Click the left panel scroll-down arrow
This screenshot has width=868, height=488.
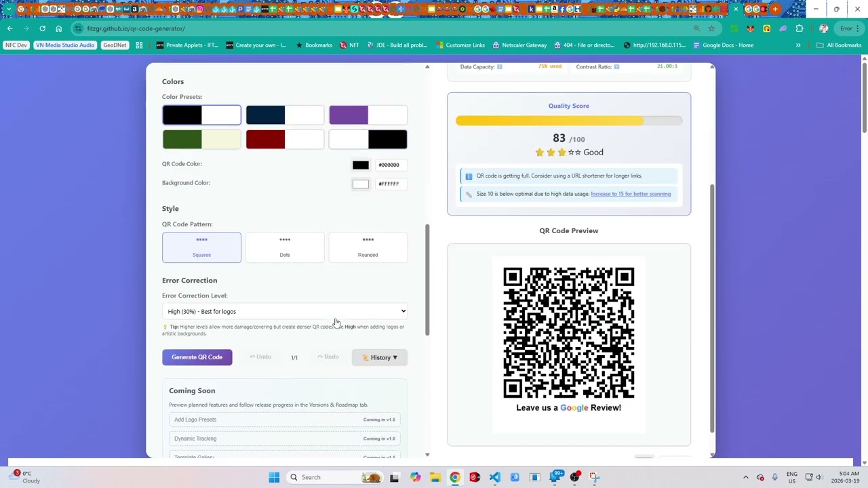(427, 455)
